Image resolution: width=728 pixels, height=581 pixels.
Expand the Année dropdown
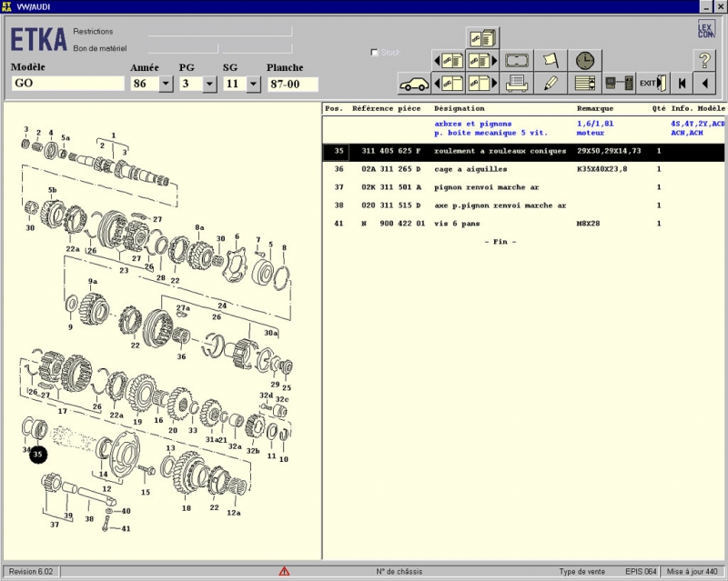(x=166, y=84)
